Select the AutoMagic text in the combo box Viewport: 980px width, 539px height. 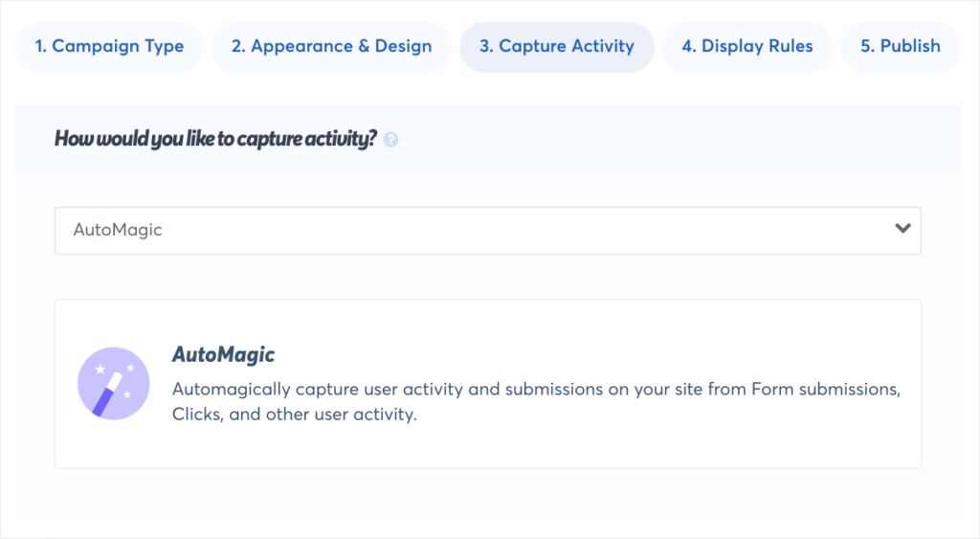pyautogui.click(x=118, y=230)
